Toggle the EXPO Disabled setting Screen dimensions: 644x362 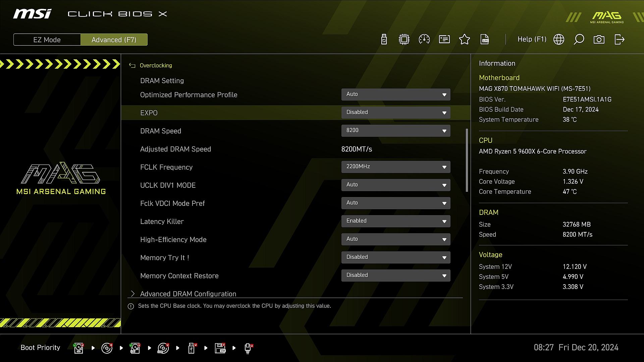point(396,113)
